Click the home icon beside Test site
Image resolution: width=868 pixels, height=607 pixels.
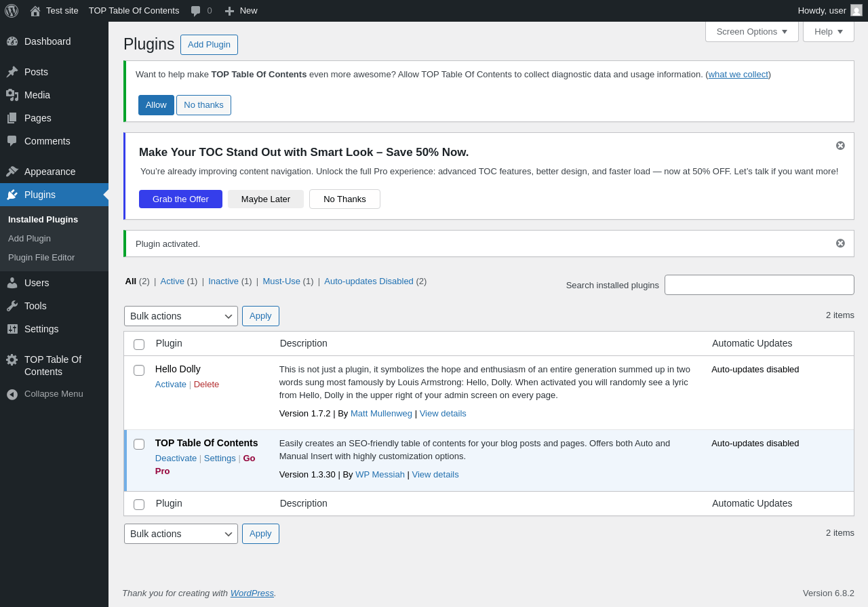click(35, 11)
